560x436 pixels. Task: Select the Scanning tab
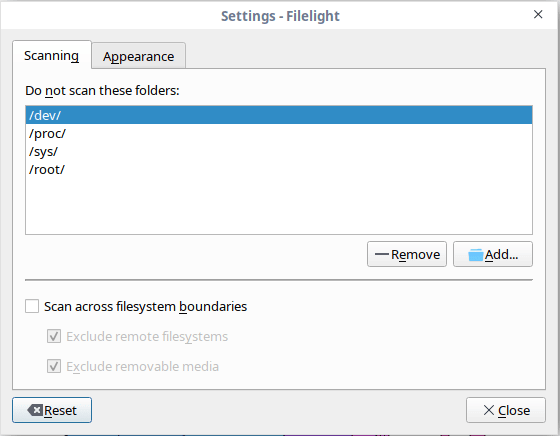(x=52, y=55)
